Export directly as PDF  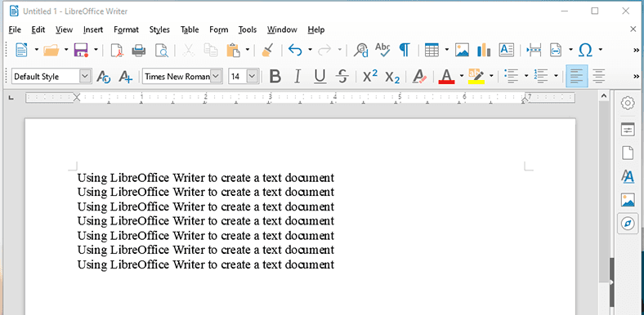pyautogui.click(x=117, y=51)
